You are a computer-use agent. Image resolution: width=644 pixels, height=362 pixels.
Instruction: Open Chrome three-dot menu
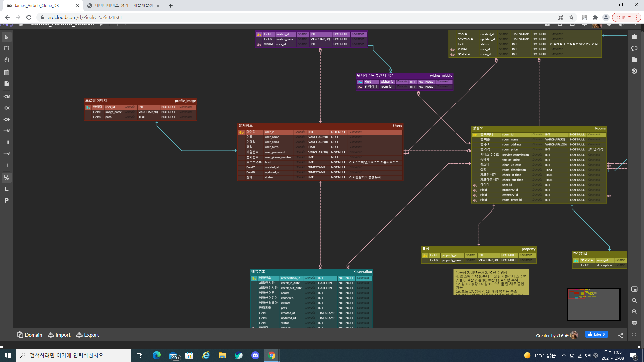point(637,17)
